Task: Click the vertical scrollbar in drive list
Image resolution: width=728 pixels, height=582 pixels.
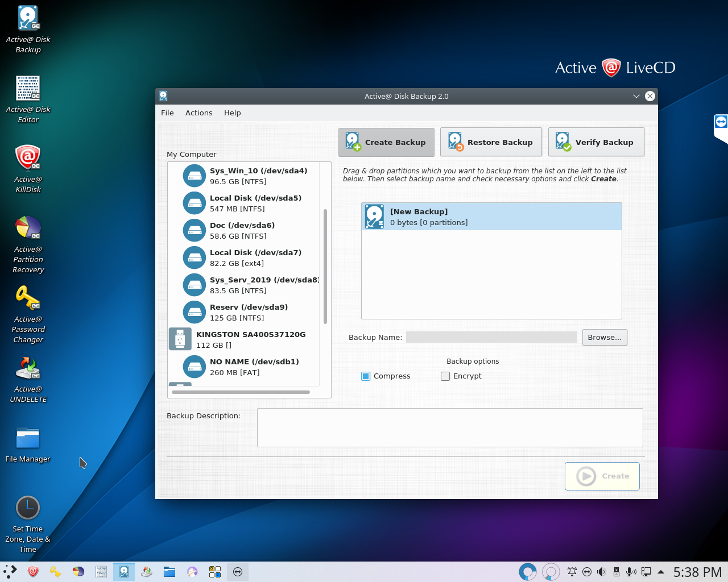Action: point(325,266)
